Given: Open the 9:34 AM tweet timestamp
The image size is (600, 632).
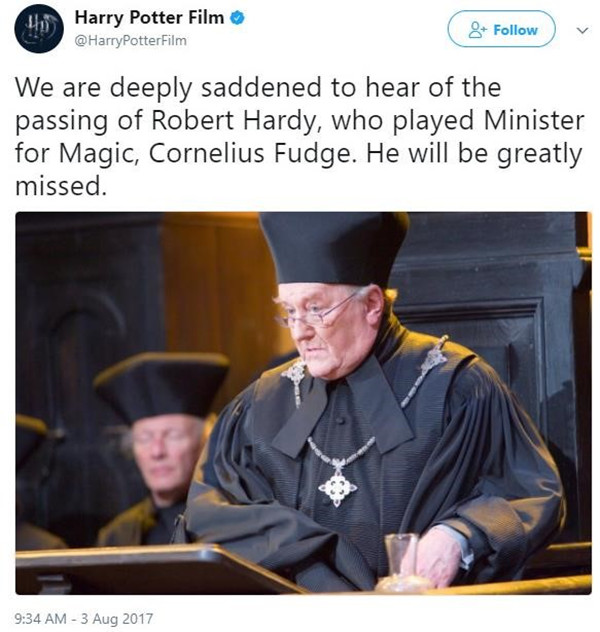Looking at the screenshot, I should click(x=40, y=618).
